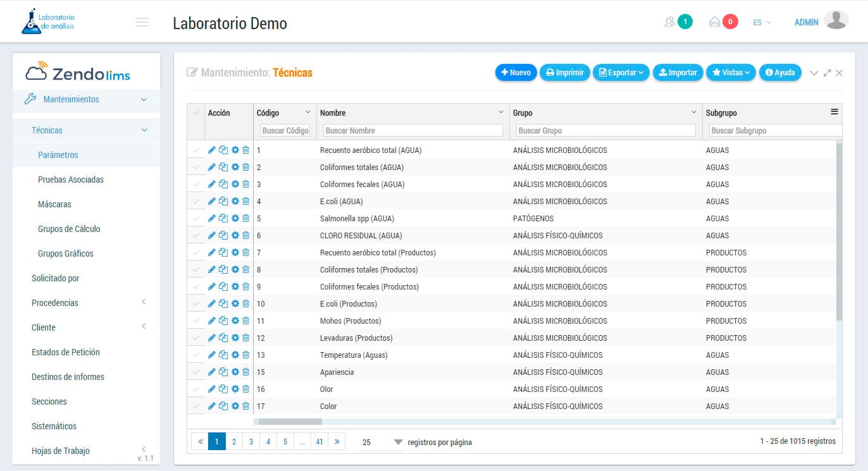Viewport: 868px width, 471px height.
Task: Open the Vistas dropdown
Action: [731, 73]
